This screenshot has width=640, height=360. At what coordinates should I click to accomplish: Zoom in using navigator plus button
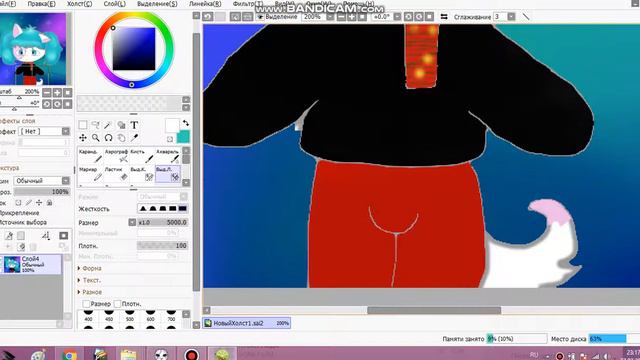coord(57,92)
